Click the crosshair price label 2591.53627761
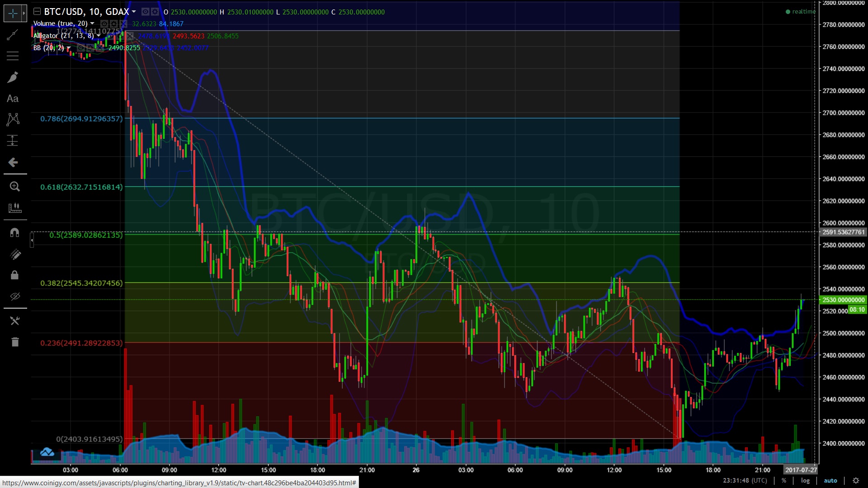868x488 pixels. [843, 232]
